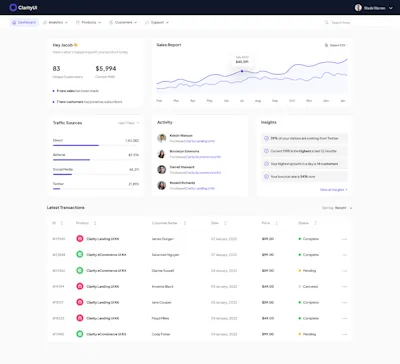Open more options for Annette Black's transaction
The image size is (400, 364).
click(344, 287)
